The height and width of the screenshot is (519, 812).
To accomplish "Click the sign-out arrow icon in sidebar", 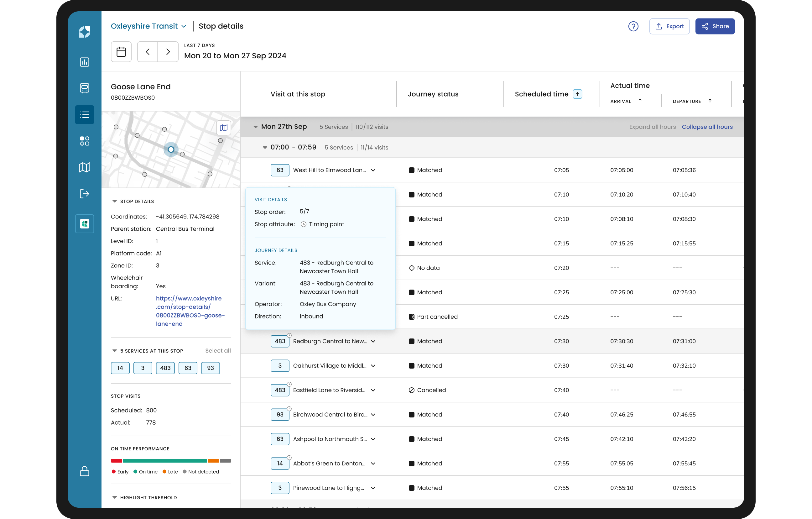I will coord(84,193).
